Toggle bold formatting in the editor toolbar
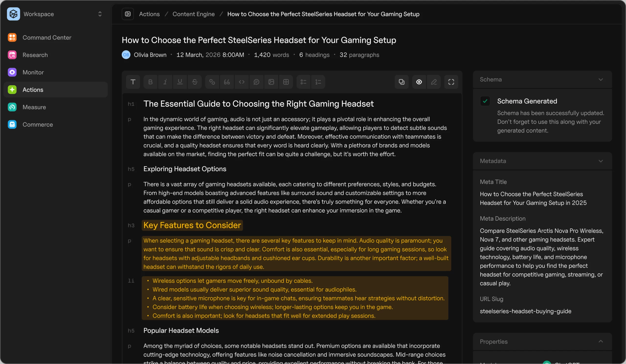The height and width of the screenshot is (364, 626). pos(150,82)
